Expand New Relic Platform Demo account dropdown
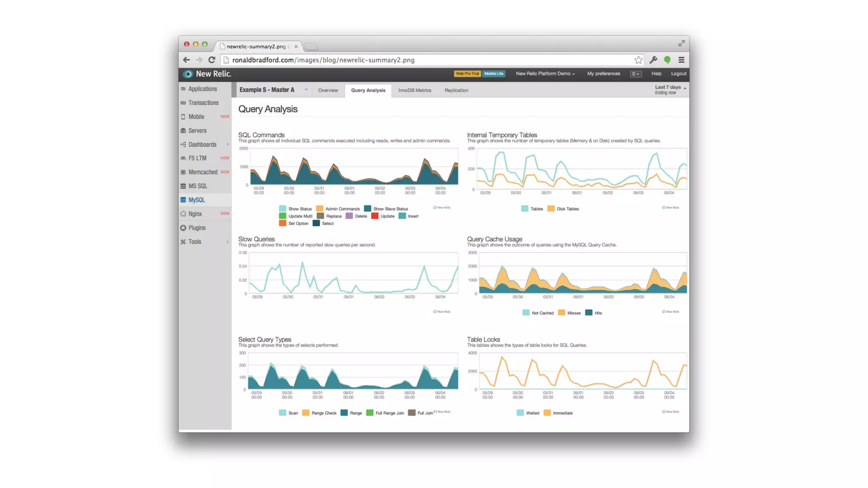The width and height of the screenshot is (868, 488). pos(545,74)
